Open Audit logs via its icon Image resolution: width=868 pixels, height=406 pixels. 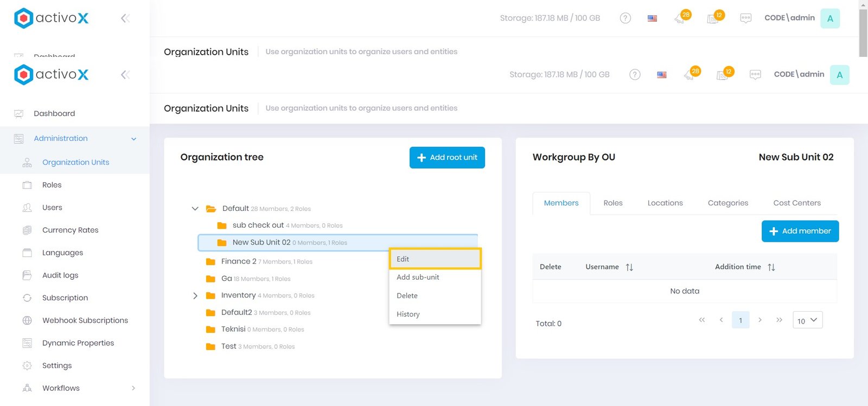[x=27, y=275]
